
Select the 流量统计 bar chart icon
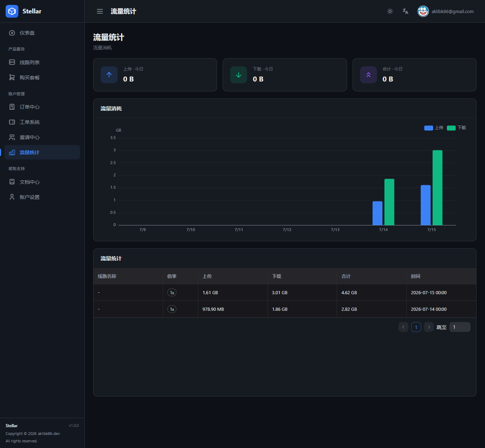pyautogui.click(x=12, y=152)
